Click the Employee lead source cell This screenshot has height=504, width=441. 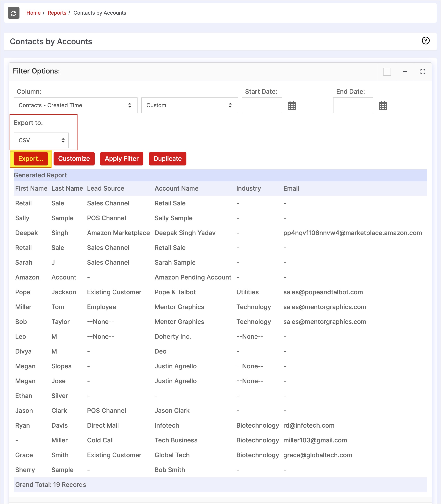click(101, 307)
